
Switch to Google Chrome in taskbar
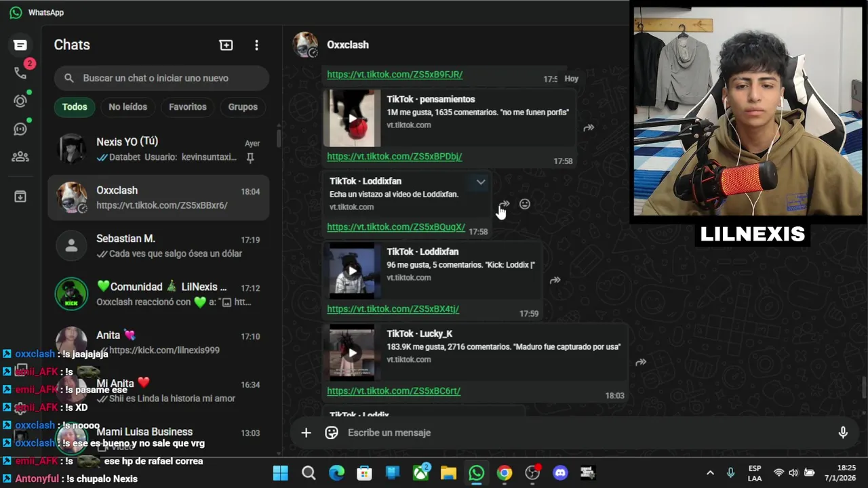coord(505,473)
